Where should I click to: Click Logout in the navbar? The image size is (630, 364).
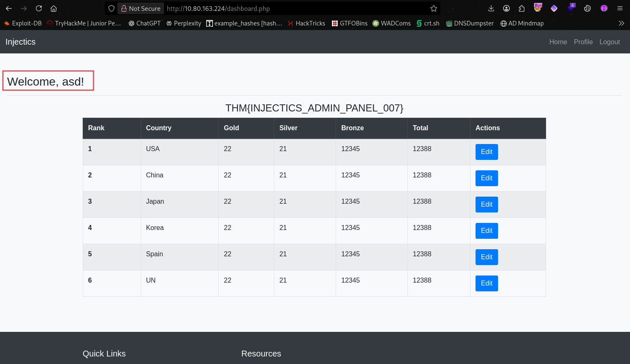pos(609,42)
